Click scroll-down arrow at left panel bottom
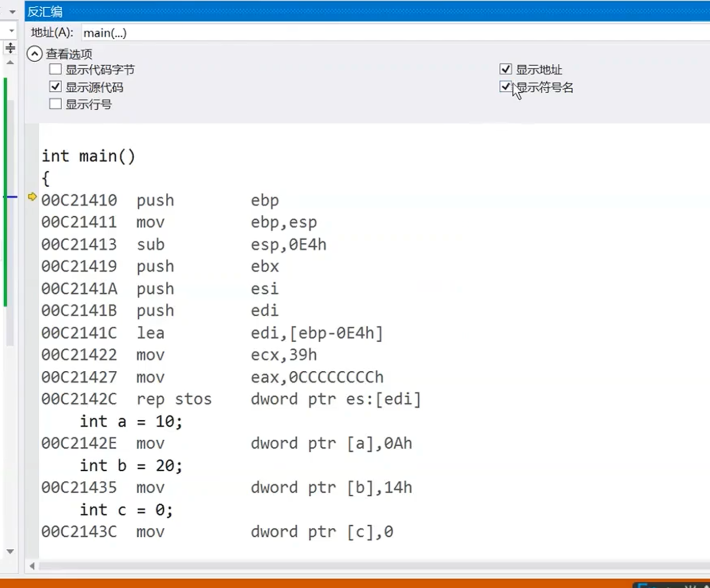The height and width of the screenshot is (588, 710). coord(10,552)
